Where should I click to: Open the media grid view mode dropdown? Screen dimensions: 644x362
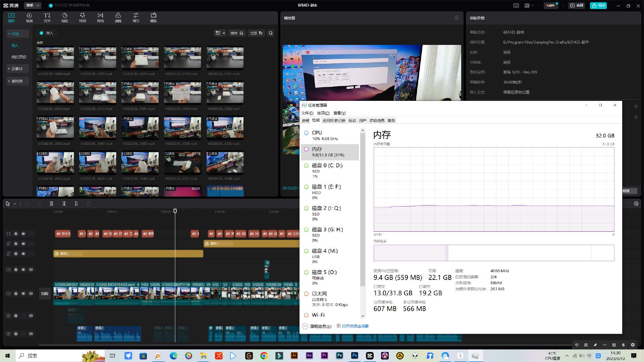(x=220, y=33)
